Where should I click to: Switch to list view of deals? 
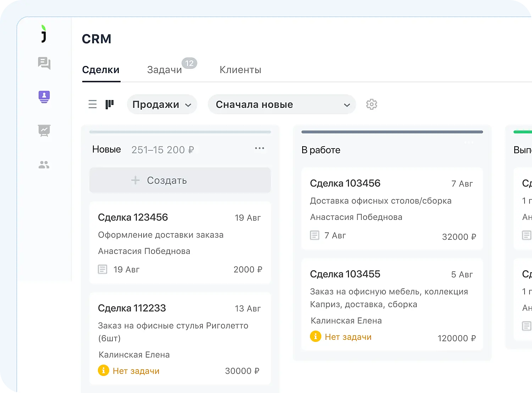92,104
